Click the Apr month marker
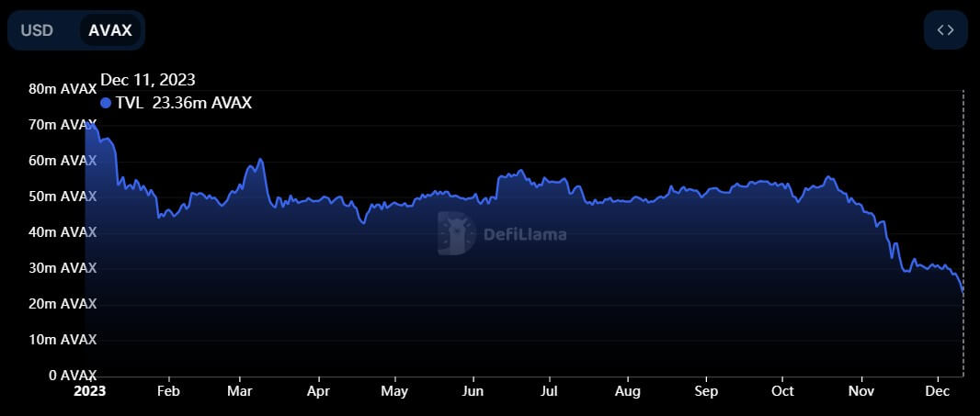Screen dimensions: 980x416 (x=318, y=389)
